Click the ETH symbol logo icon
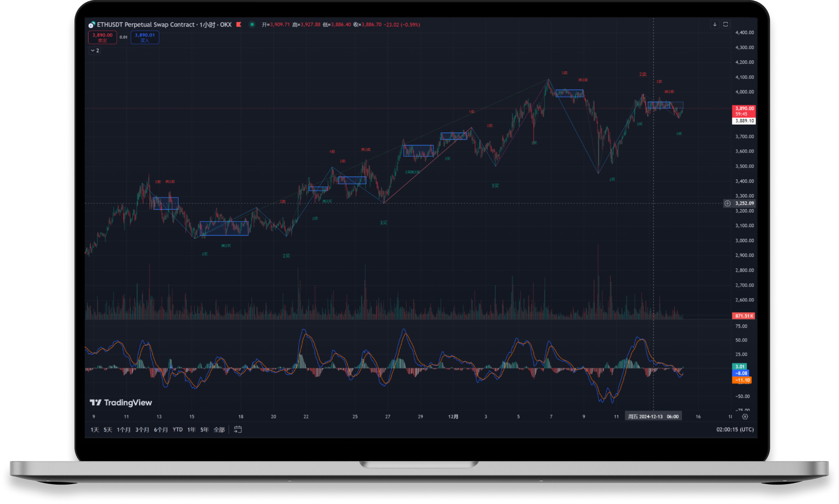 pos(91,25)
